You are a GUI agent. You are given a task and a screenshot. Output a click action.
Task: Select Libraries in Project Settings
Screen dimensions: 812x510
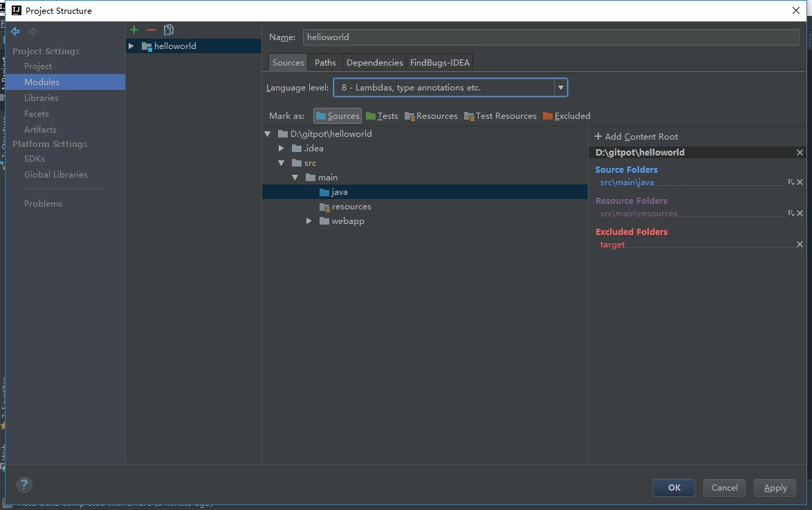pyautogui.click(x=41, y=97)
